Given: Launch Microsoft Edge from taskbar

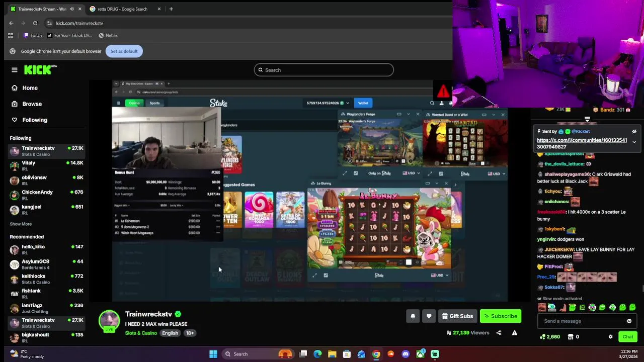Looking at the screenshot, I should [317, 354].
